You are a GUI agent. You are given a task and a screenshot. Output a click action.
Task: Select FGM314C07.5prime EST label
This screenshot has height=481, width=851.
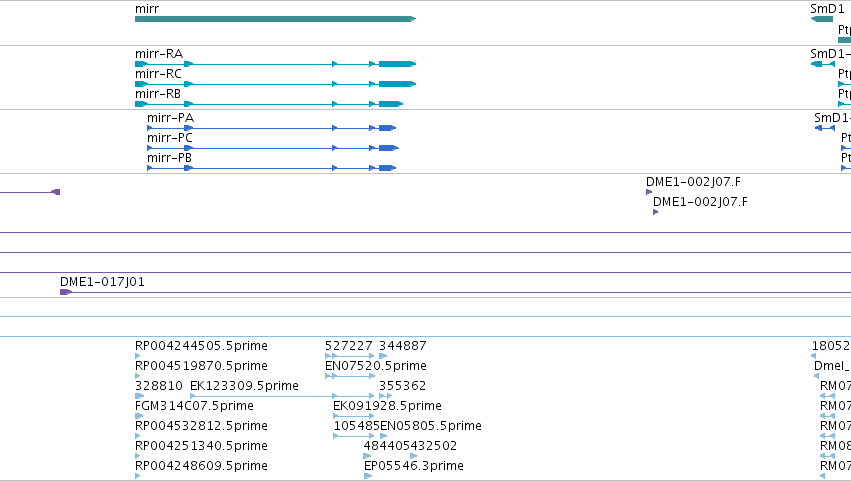point(194,406)
